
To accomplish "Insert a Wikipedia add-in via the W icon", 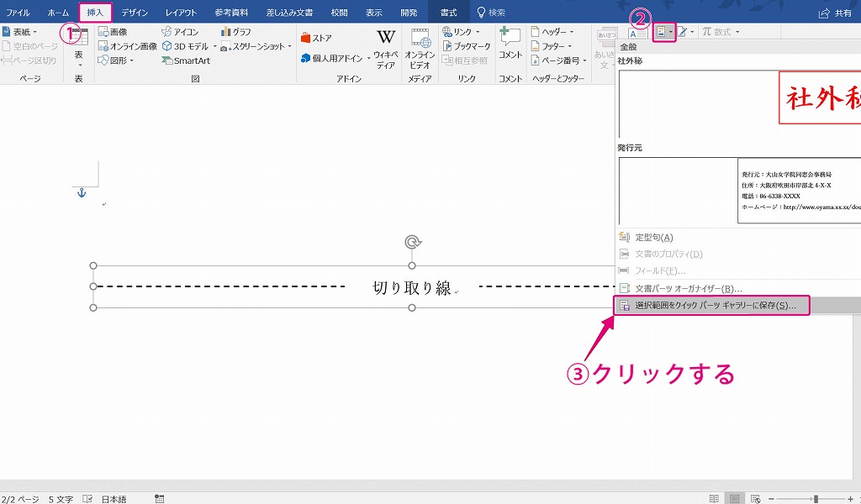I will [x=384, y=38].
